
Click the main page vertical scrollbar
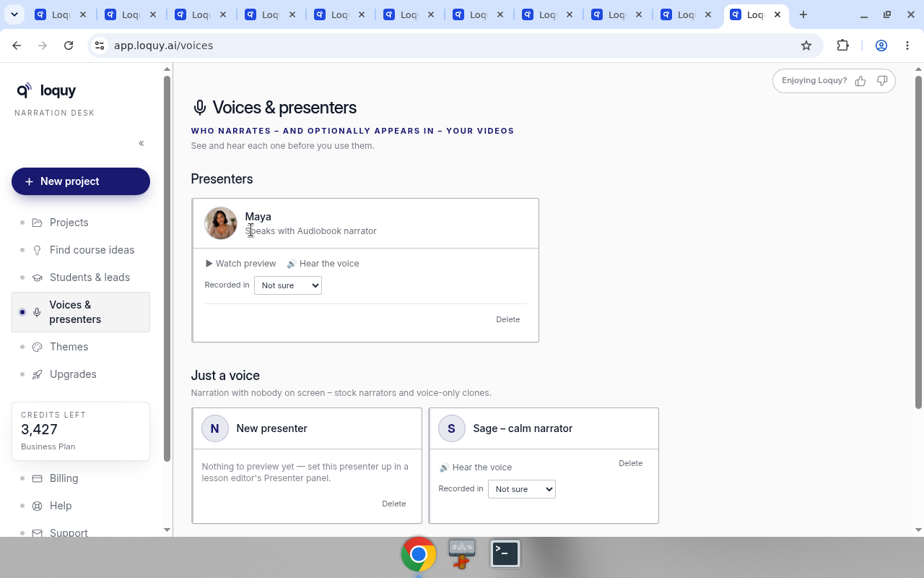[x=918, y=242]
